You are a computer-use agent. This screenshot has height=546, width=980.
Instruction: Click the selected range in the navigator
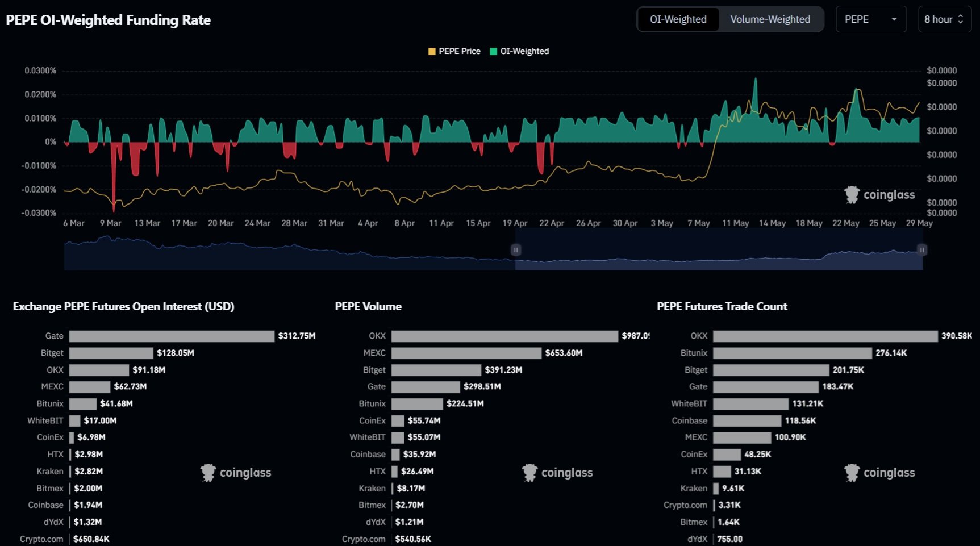pyautogui.click(x=719, y=250)
